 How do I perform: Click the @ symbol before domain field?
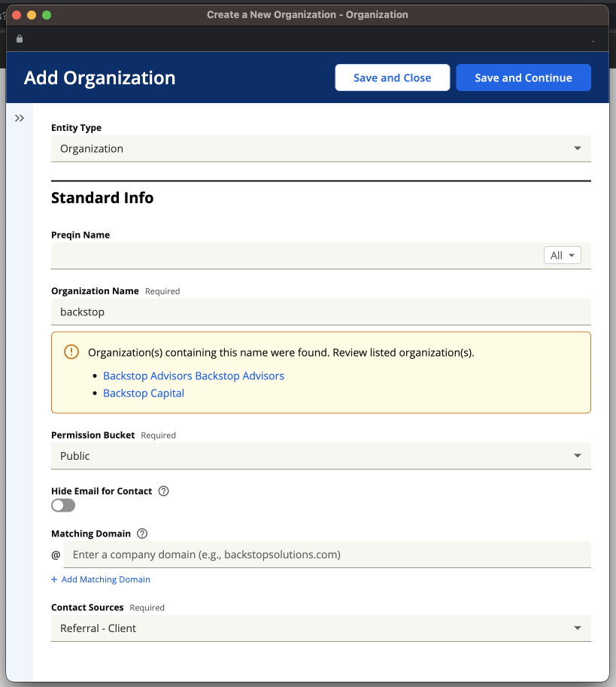pyautogui.click(x=56, y=555)
